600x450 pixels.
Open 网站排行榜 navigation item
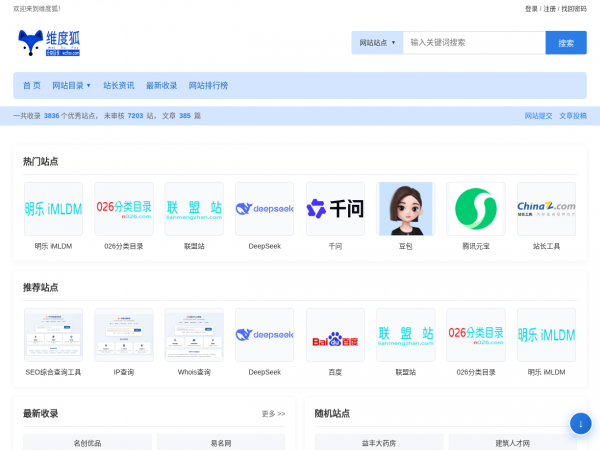(208, 85)
